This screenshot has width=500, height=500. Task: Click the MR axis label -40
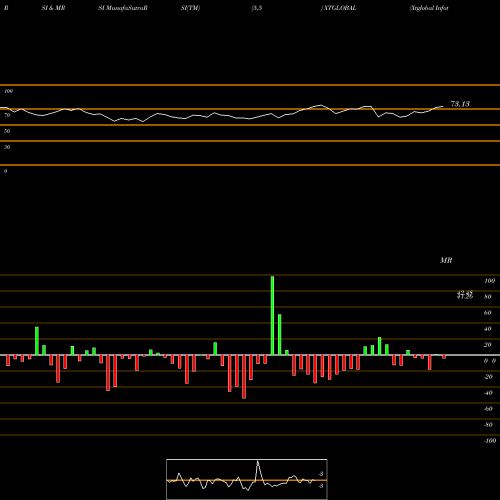tap(488, 393)
